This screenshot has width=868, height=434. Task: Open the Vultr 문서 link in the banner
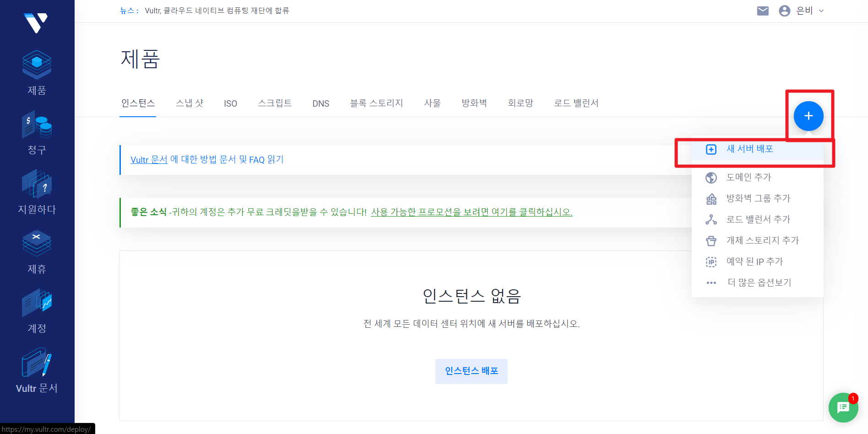(149, 160)
